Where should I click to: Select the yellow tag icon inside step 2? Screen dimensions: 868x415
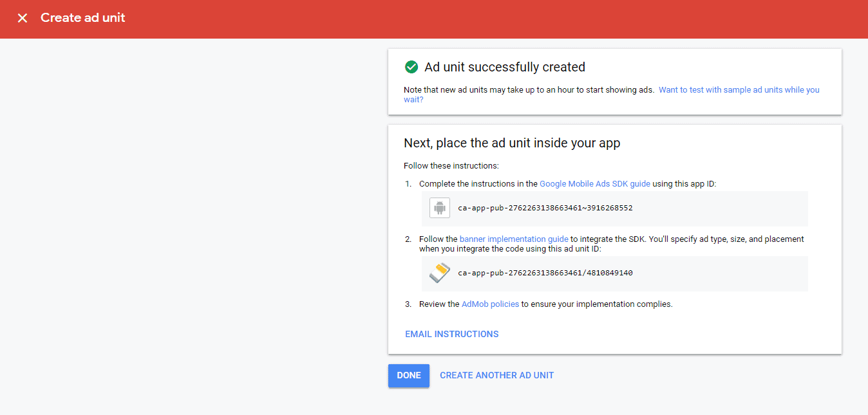pyautogui.click(x=439, y=272)
